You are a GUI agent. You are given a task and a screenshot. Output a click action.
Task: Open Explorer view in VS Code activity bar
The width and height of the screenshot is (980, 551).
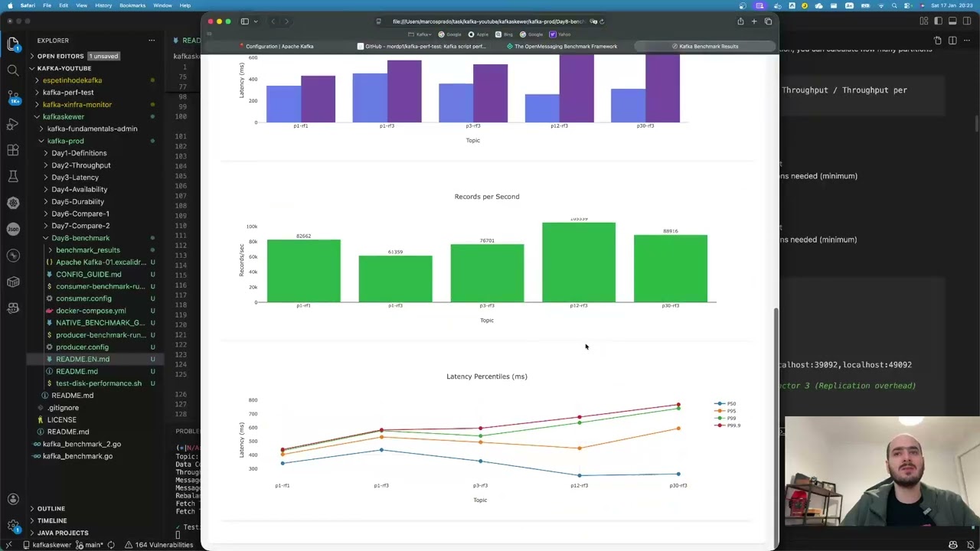(x=13, y=44)
